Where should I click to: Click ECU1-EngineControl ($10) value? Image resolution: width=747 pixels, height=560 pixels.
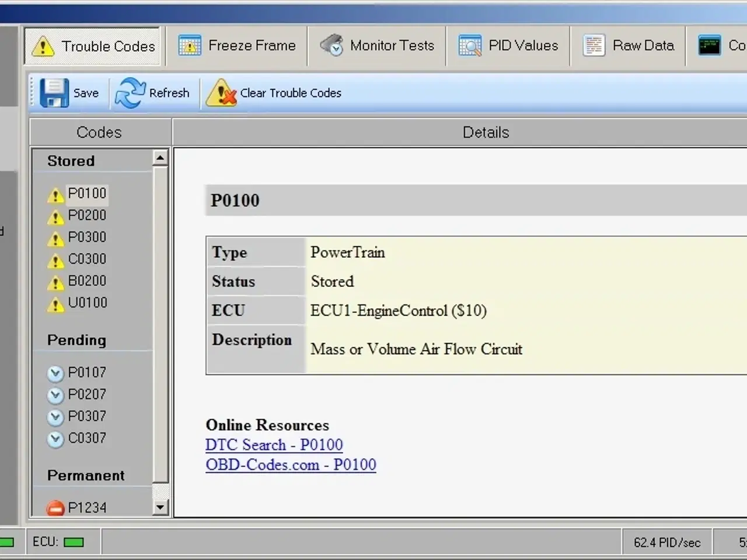pyautogui.click(x=399, y=310)
